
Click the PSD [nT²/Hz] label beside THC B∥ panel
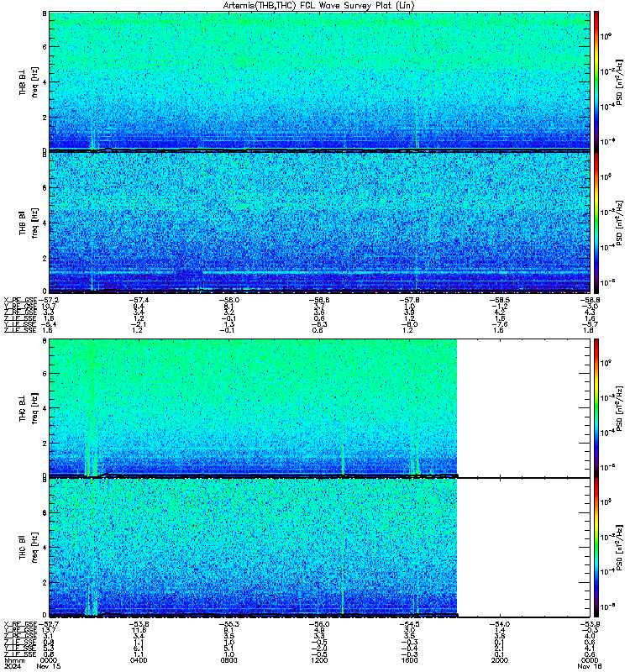coord(619,548)
